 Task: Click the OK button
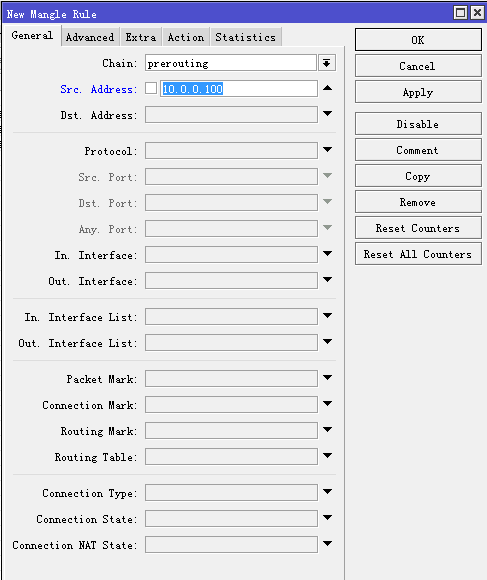click(x=418, y=40)
